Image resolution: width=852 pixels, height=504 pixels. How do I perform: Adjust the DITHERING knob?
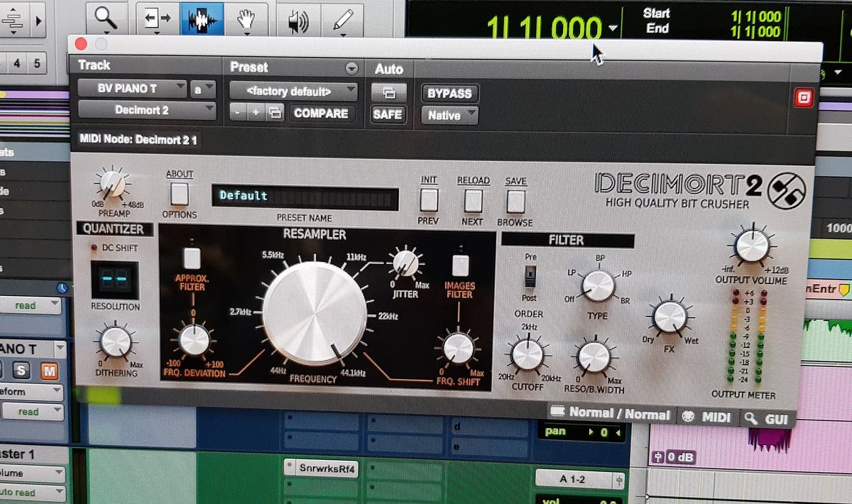[x=116, y=341]
